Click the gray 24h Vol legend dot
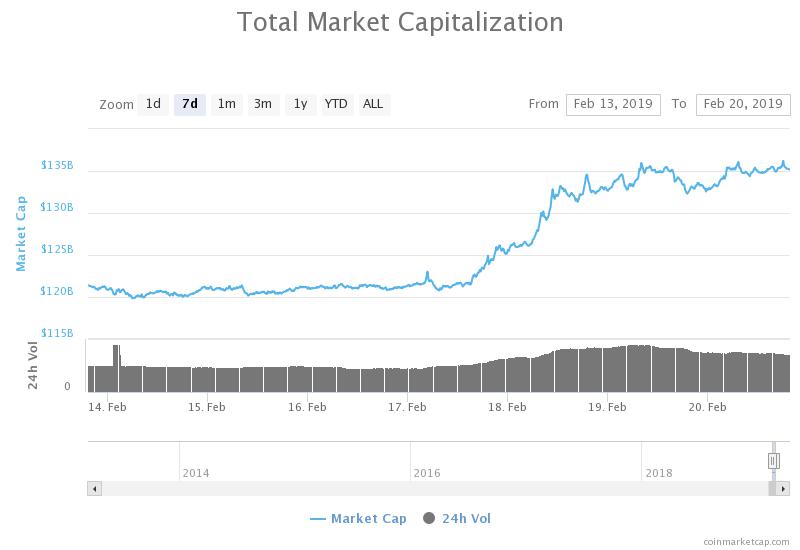Viewport: 800px width, 550px height. (x=429, y=518)
